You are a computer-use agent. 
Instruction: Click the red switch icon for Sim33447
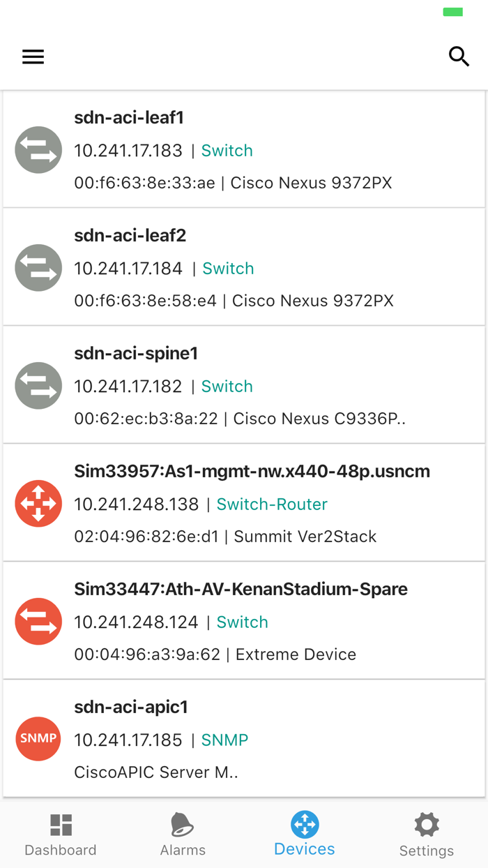point(38,621)
